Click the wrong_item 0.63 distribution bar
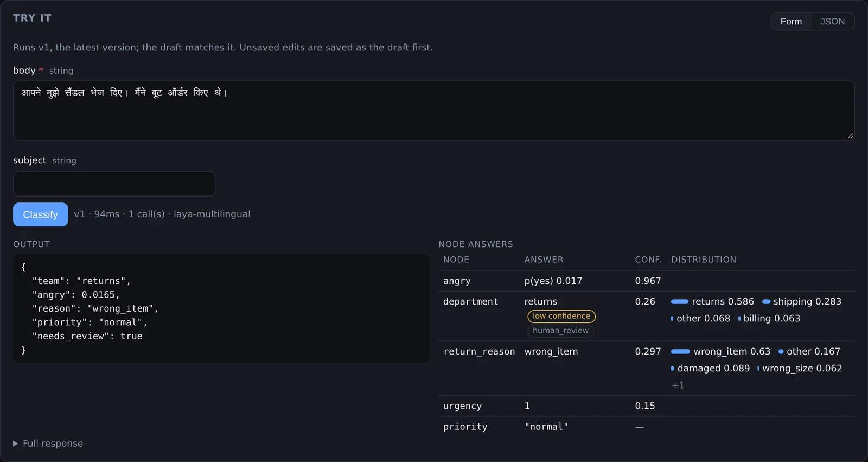The height and width of the screenshot is (462, 868). click(680, 352)
